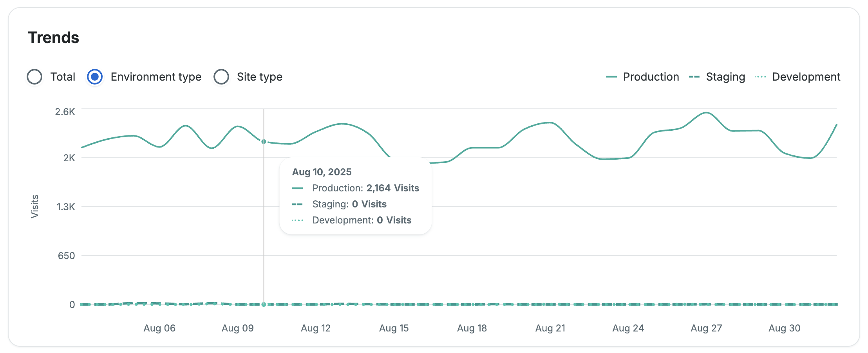868x353 pixels.
Task: Click the Staging dashed icon inside tooltip
Action: (x=298, y=204)
